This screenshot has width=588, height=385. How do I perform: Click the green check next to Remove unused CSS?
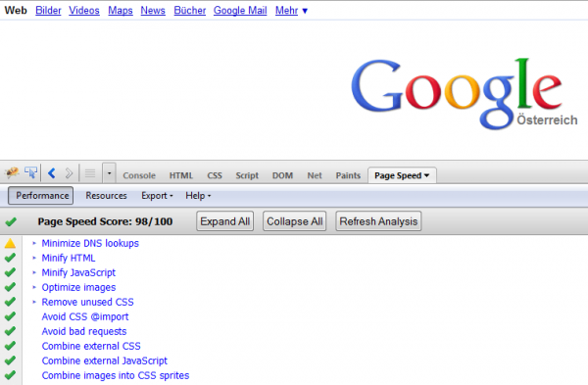(10, 302)
